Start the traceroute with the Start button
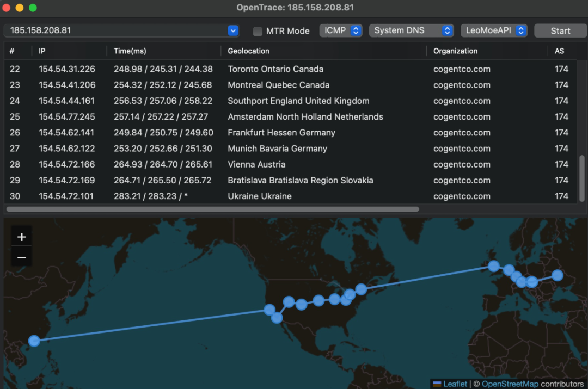 pyautogui.click(x=560, y=30)
